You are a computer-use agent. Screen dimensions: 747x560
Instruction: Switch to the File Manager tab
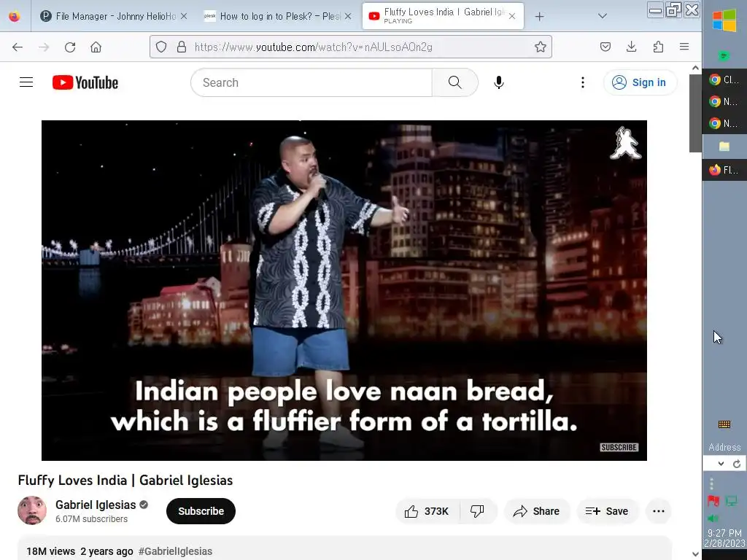(x=114, y=16)
